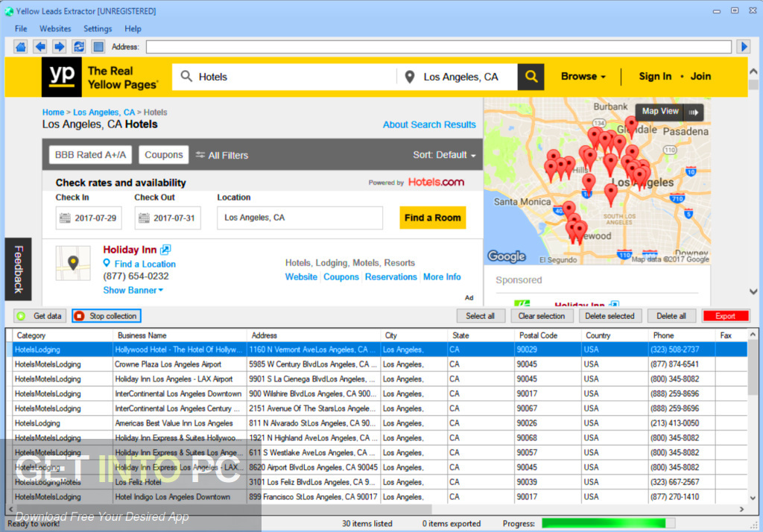Open the File menu
This screenshot has height=532, width=763.
(x=21, y=29)
